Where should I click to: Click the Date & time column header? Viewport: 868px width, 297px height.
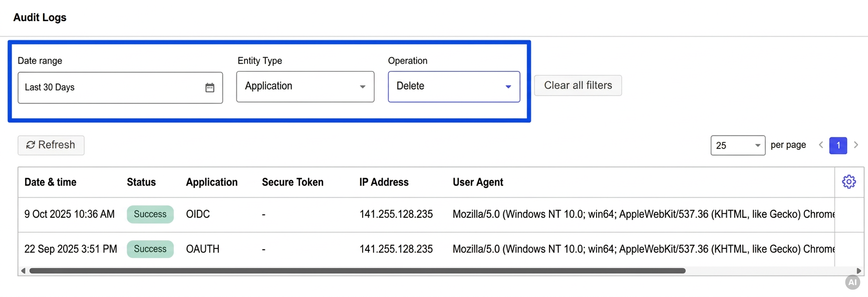coord(51,182)
